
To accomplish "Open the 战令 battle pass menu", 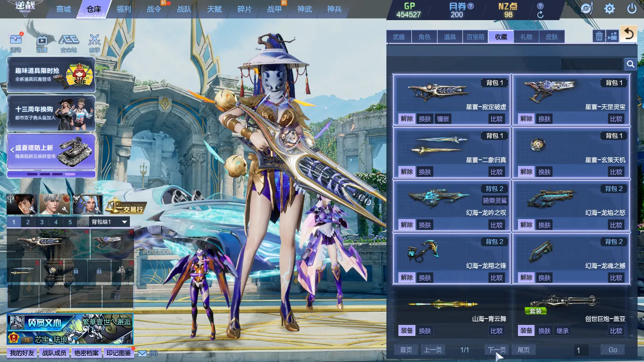I will (154, 9).
